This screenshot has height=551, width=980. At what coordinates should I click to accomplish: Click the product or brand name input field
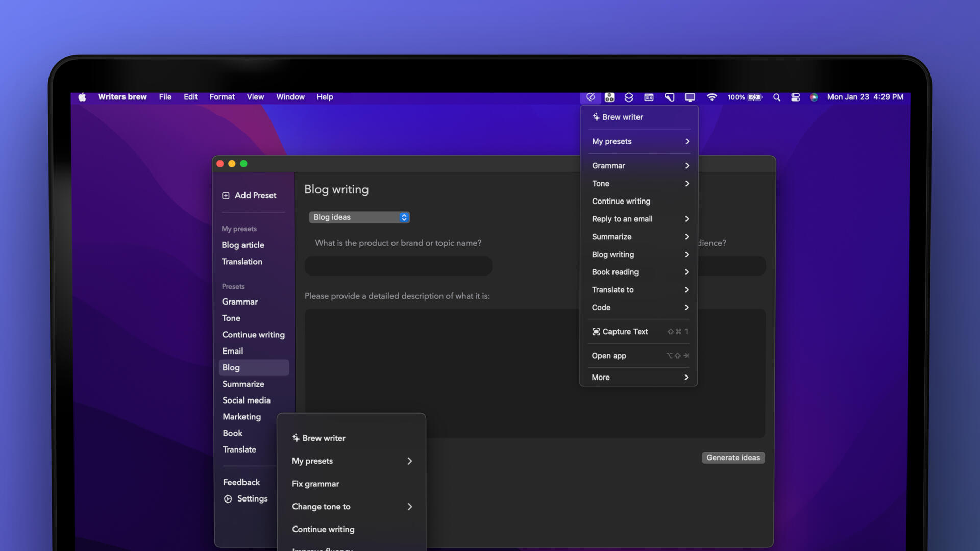click(398, 266)
